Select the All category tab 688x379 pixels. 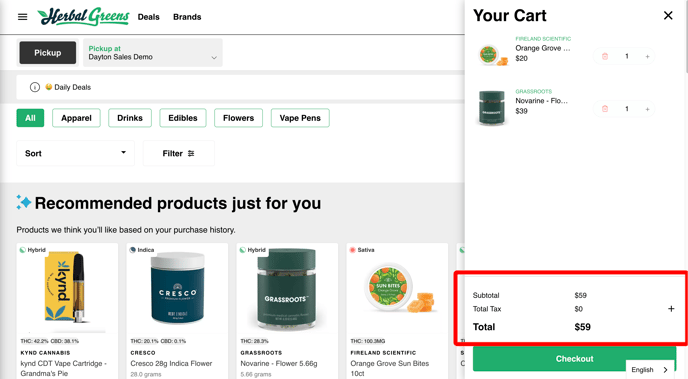(x=30, y=118)
